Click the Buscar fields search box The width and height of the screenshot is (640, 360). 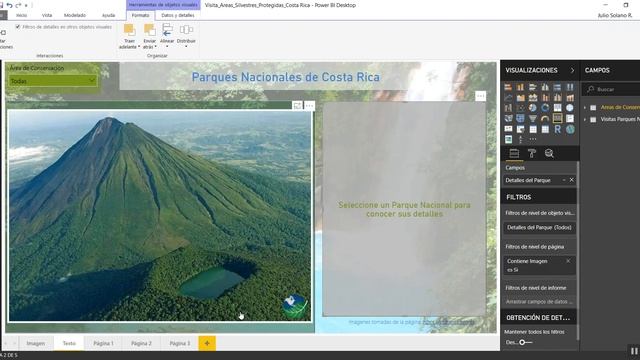612,89
